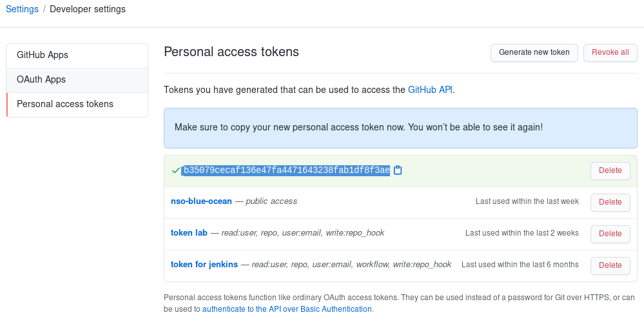This screenshot has height=315, width=644.
Task: Open the token lab entry
Action: [189, 233]
